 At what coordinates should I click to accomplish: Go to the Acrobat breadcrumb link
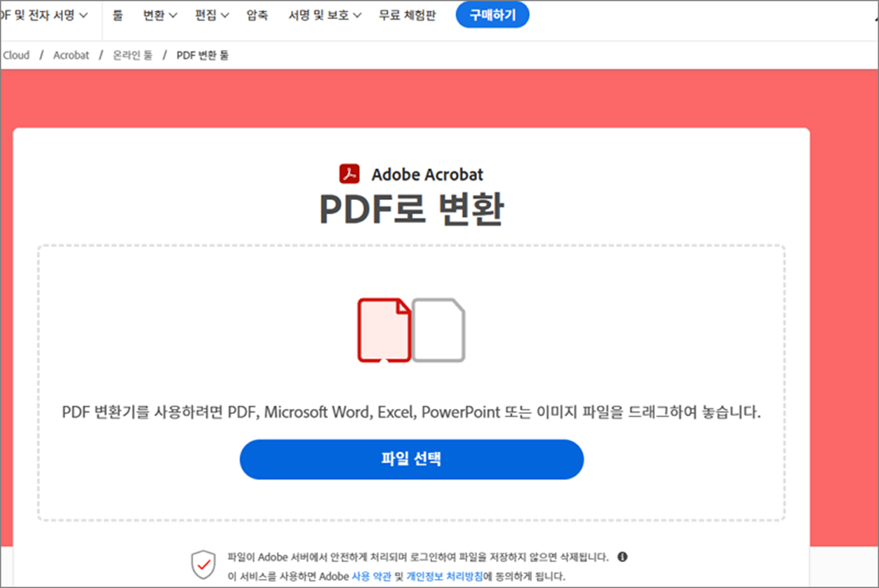coord(72,55)
